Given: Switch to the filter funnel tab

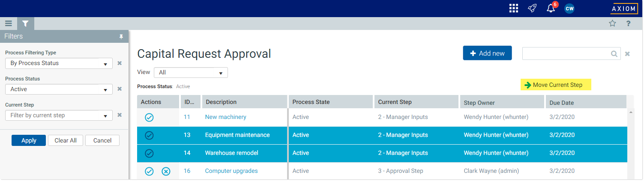Looking at the screenshot, I should click(x=25, y=24).
